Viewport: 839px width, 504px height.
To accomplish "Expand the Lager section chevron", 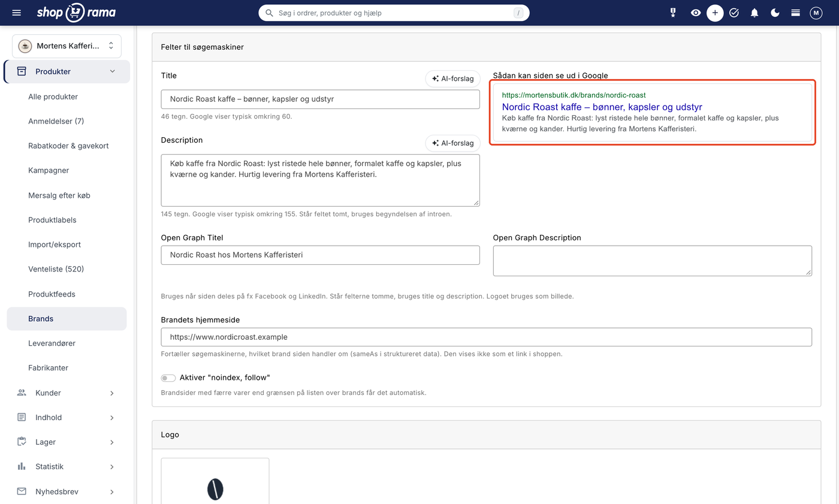I will 112,442.
